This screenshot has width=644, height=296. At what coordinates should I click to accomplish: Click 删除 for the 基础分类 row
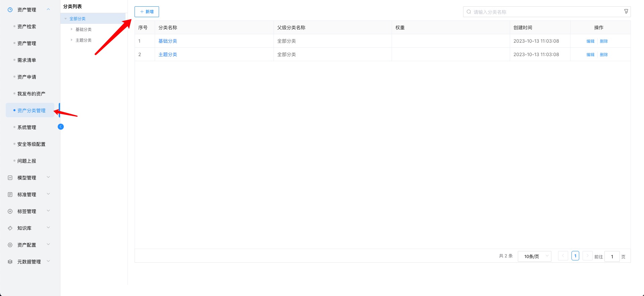pos(604,41)
